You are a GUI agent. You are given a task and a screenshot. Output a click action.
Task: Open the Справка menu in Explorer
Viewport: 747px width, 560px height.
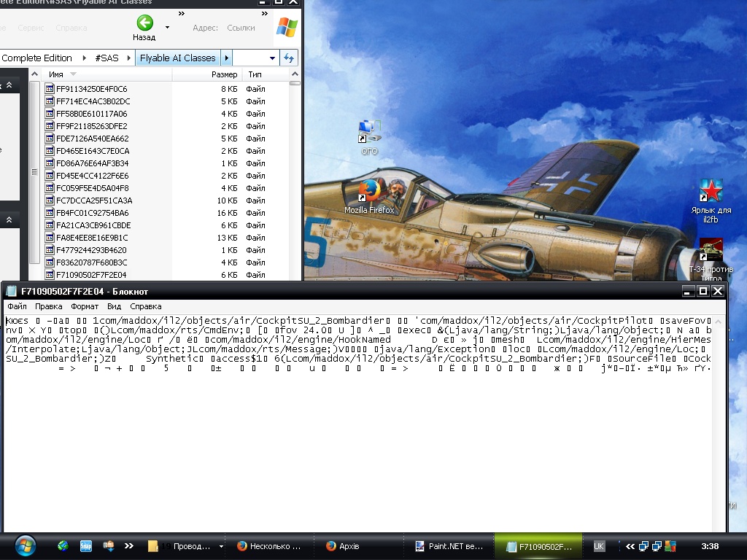(71, 28)
